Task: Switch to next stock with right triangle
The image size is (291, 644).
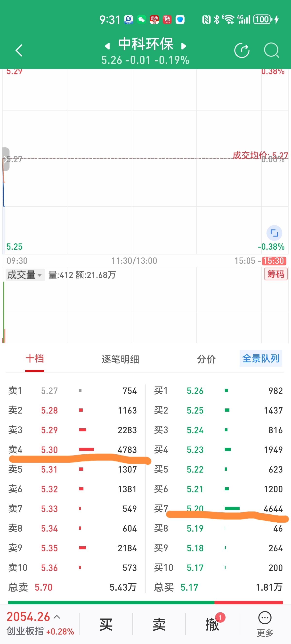Action: pos(184,46)
